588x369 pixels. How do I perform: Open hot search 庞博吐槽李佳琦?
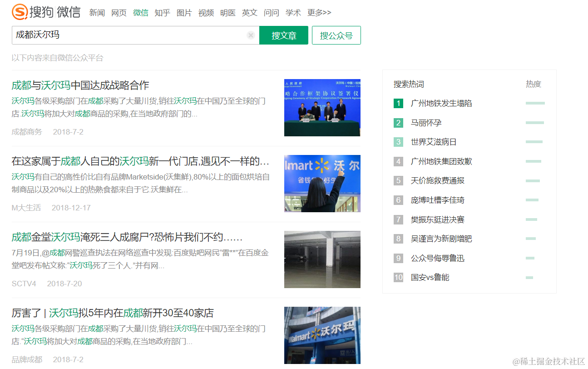click(x=438, y=200)
